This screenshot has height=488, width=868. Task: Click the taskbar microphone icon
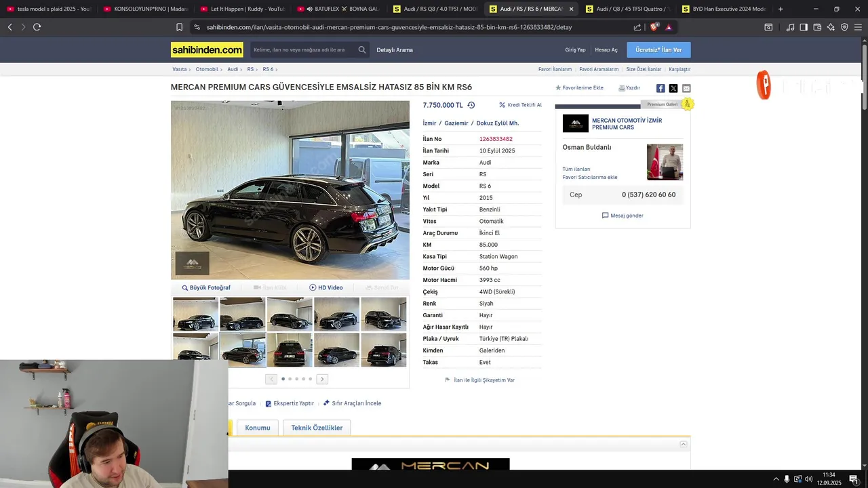click(x=787, y=479)
